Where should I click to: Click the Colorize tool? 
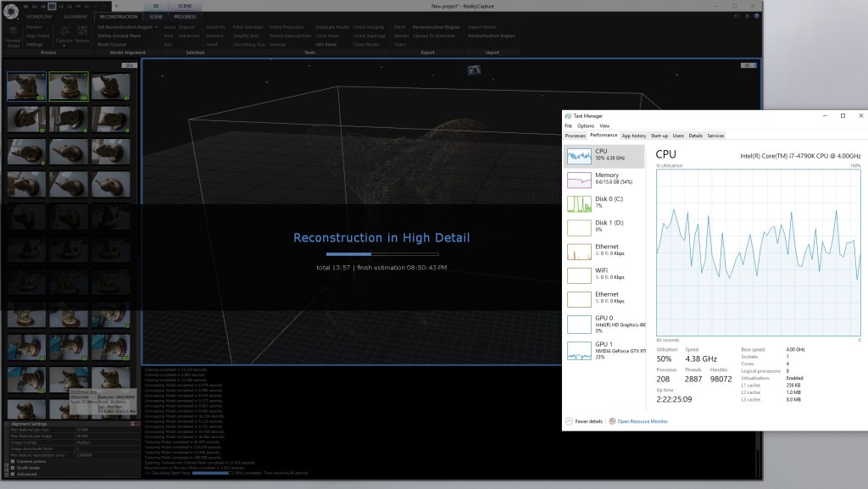point(63,36)
